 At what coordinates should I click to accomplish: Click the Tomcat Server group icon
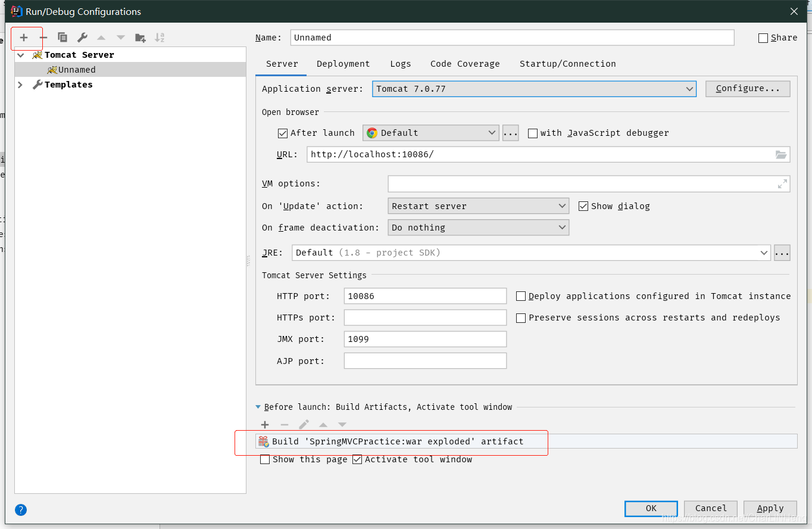38,55
